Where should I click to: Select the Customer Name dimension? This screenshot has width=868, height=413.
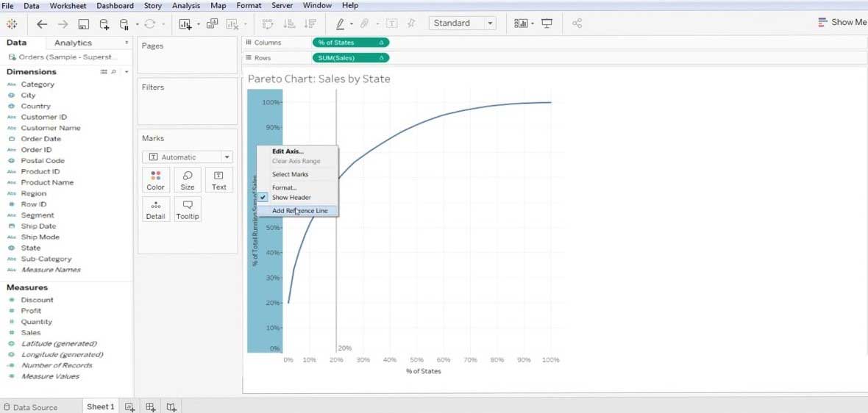(x=51, y=128)
